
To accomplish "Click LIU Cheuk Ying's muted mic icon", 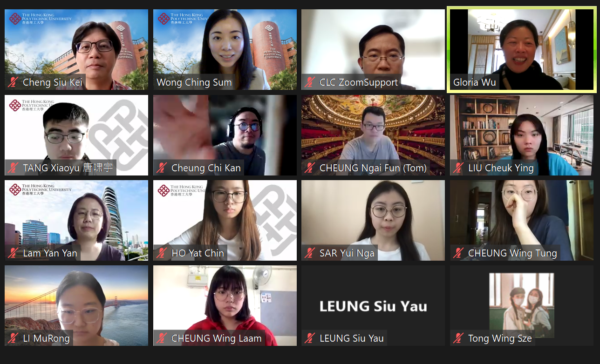I will 458,168.
